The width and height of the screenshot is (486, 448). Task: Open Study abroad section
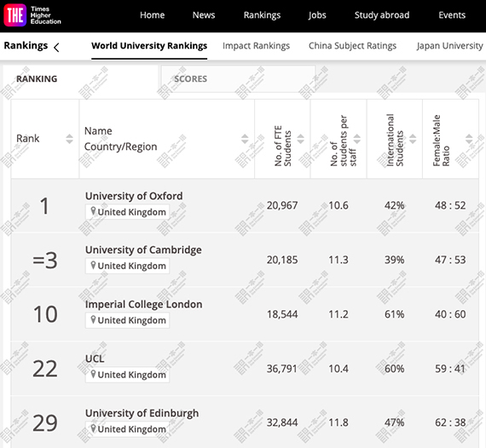point(382,14)
